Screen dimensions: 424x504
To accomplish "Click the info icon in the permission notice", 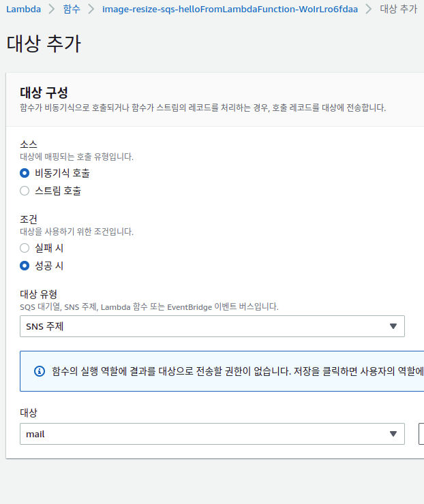I will (40, 371).
